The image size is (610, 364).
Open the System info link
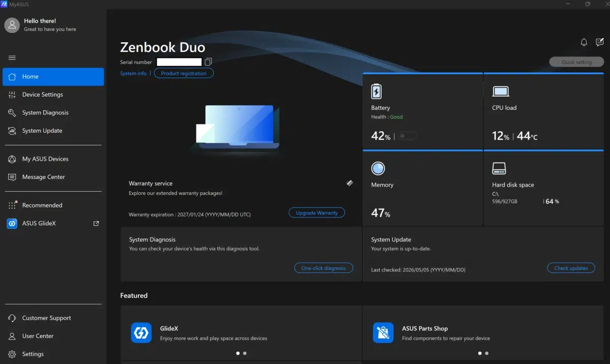click(x=133, y=73)
